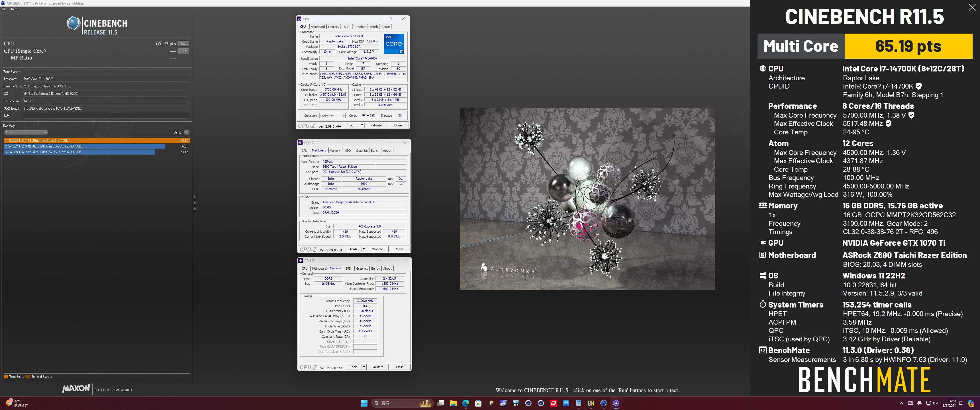Click the orange Your Score legend swatch
This screenshot has width=980, height=410.
pyautogui.click(x=6, y=376)
